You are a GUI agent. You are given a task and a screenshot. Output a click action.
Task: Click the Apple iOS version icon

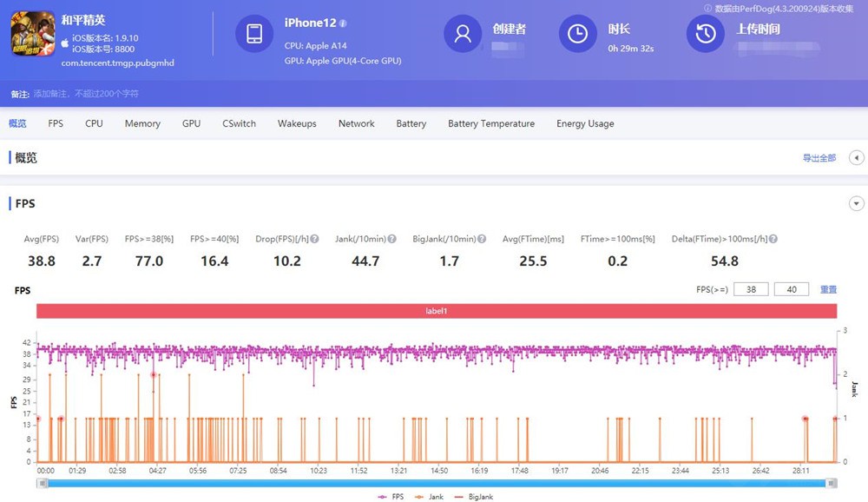coord(65,43)
